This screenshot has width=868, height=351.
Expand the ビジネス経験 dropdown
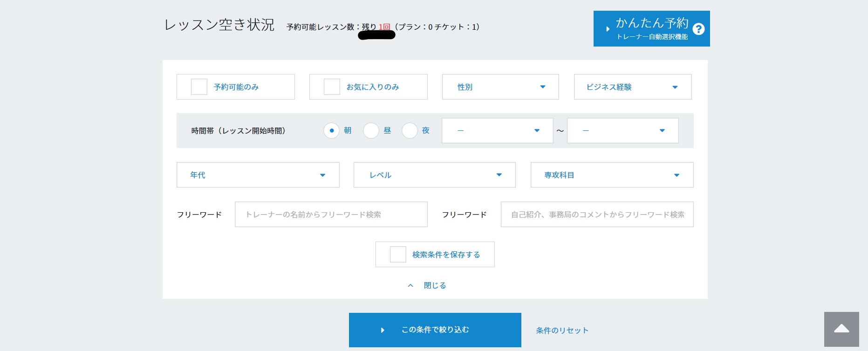pyautogui.click(x=632, y=87)
